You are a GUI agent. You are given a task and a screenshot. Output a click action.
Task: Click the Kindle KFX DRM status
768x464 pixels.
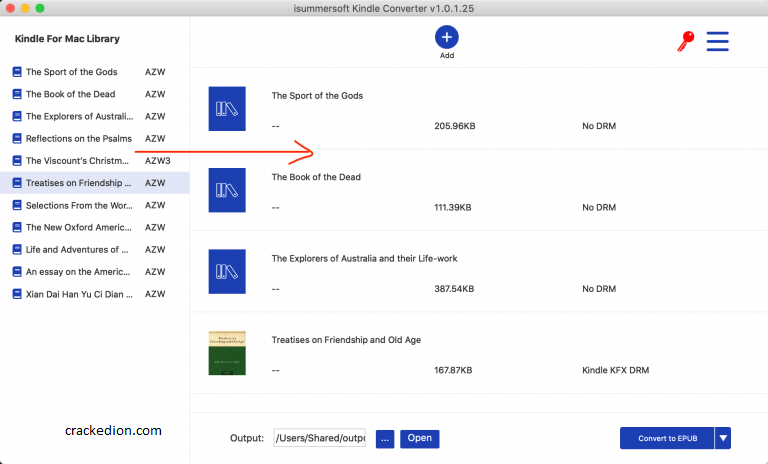pos(616,370)
